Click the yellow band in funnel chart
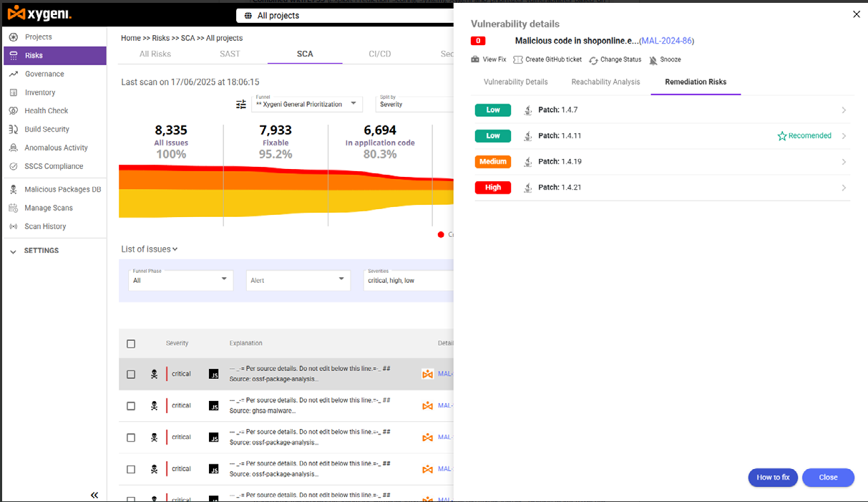Viewport: 868px width, 502px height. [x=286, y=203]
